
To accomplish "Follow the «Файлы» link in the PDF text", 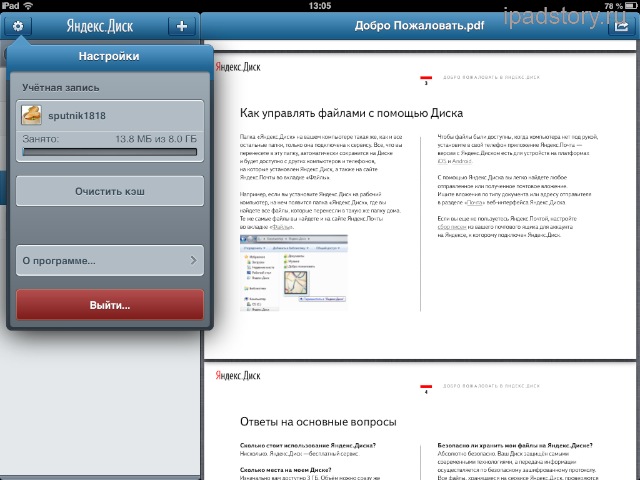I will (281, 227).
